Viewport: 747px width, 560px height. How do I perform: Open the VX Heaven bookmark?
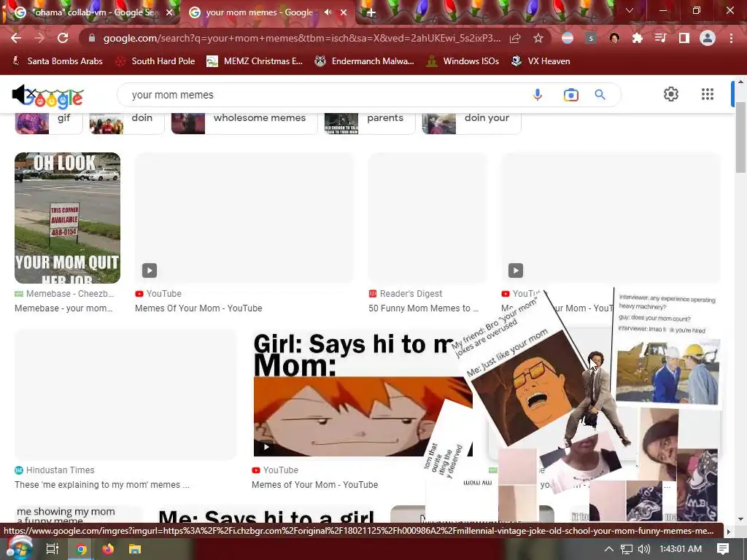click(541, 61)
